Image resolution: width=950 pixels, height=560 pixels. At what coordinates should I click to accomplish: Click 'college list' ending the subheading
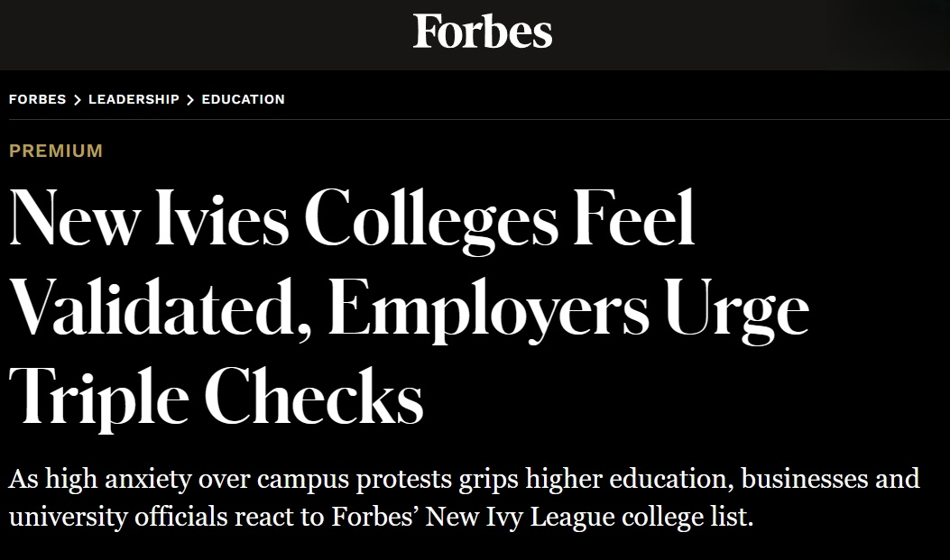pos(683,519)
